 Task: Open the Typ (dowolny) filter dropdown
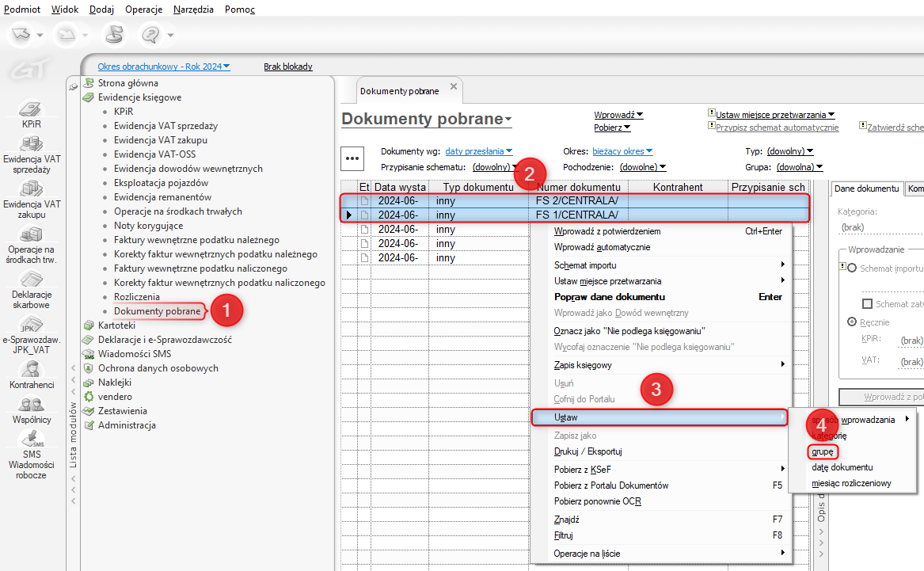coord(790,151)
